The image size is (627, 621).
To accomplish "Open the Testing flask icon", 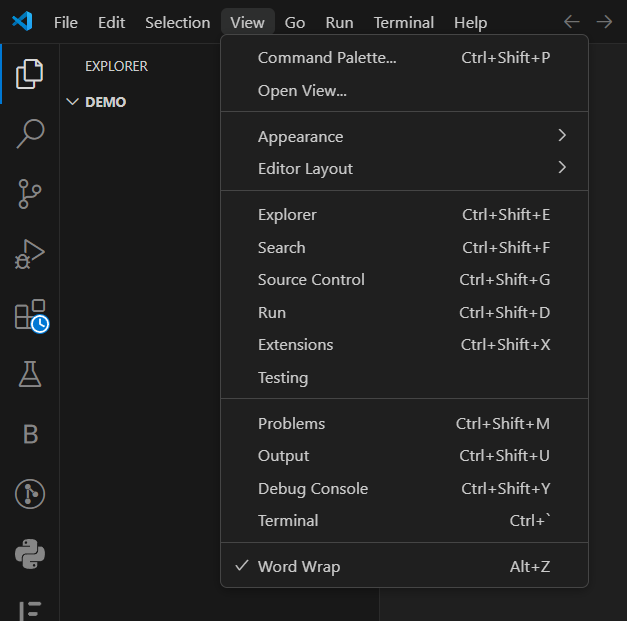I will click(x=30, y=374).
